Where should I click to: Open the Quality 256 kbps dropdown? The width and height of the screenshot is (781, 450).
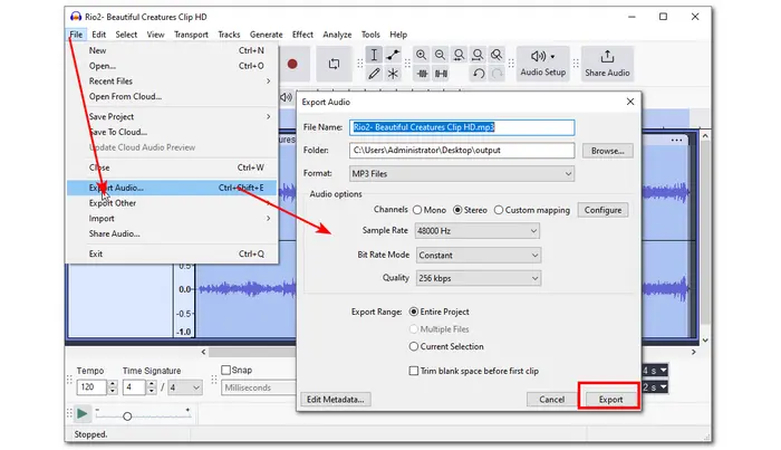(x=478, y=278)
